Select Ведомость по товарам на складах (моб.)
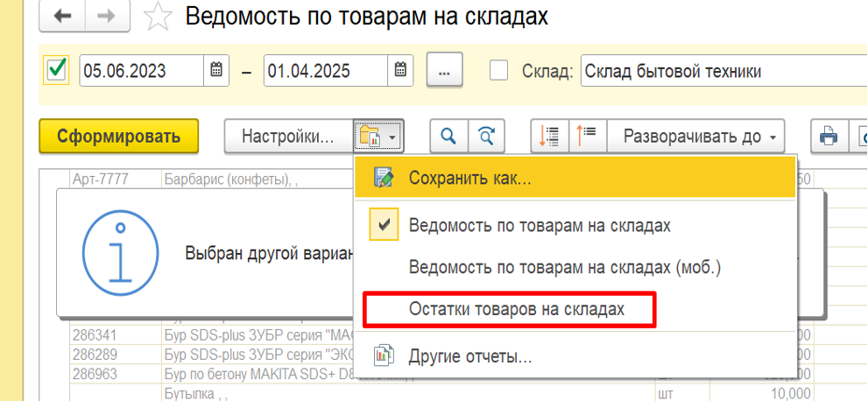Image resolution: width=868 pixels, height=401 pixels. 575,266
